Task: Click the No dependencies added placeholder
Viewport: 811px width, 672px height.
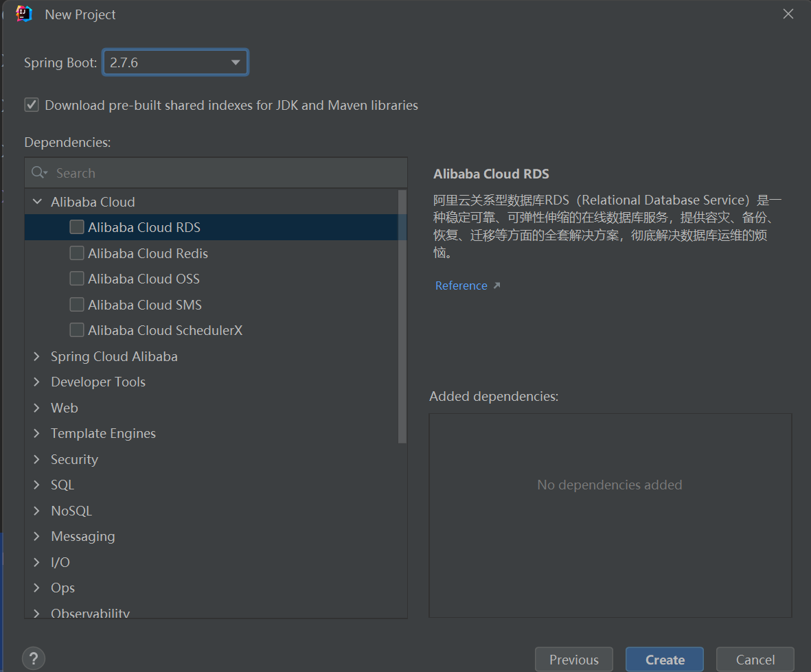Action: coord(610,485)
